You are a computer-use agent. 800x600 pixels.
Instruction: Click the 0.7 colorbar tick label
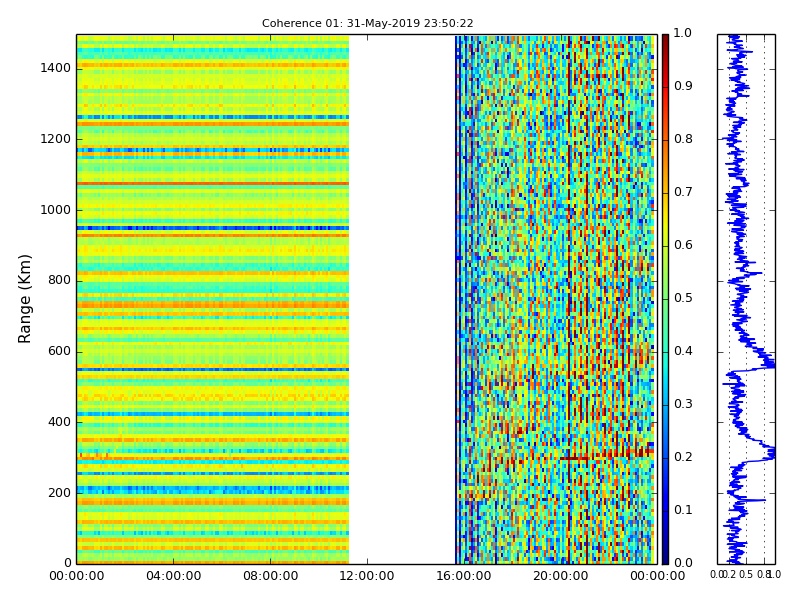(x=683, y=192)
